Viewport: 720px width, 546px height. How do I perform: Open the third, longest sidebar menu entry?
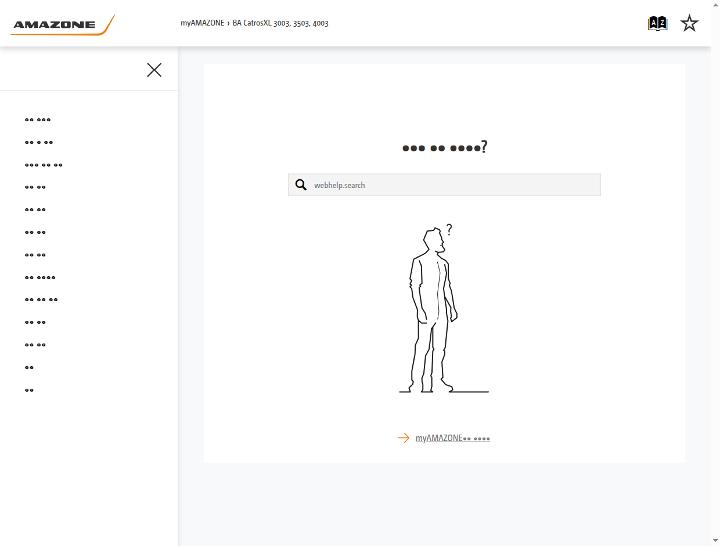point(44,165)
